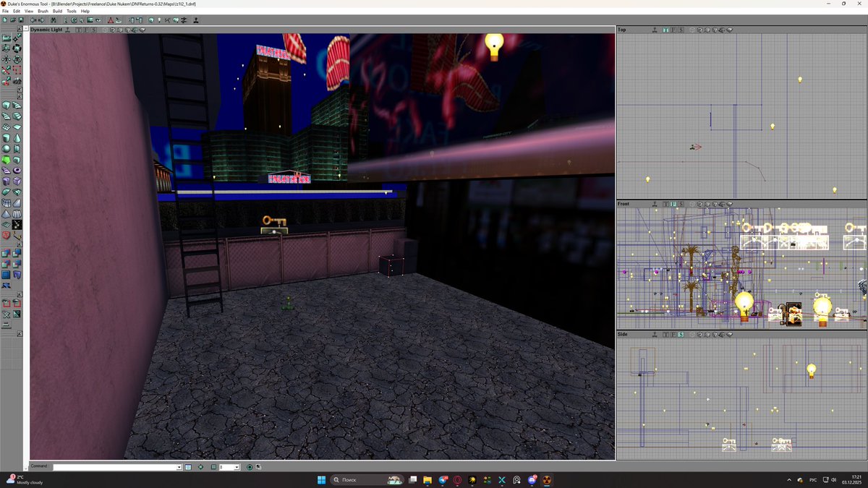Open Build Options sliders icon
This screenshot has width=868, height=488.
pos(184,20)
